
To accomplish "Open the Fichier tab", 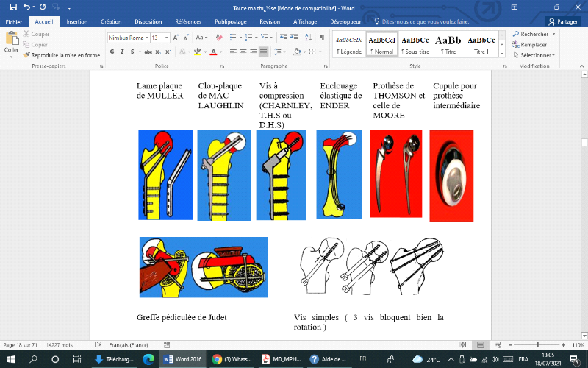I will (x=13, y=22).
